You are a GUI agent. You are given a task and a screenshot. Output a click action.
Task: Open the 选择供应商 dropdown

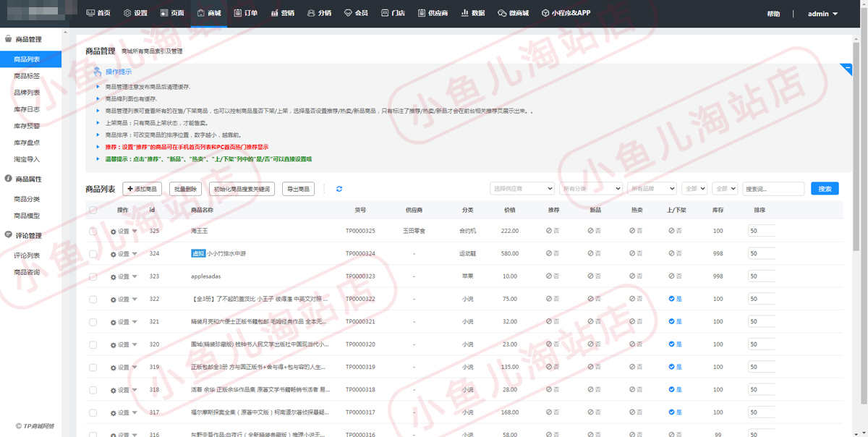pyautogui.click(x=522, y=188)
